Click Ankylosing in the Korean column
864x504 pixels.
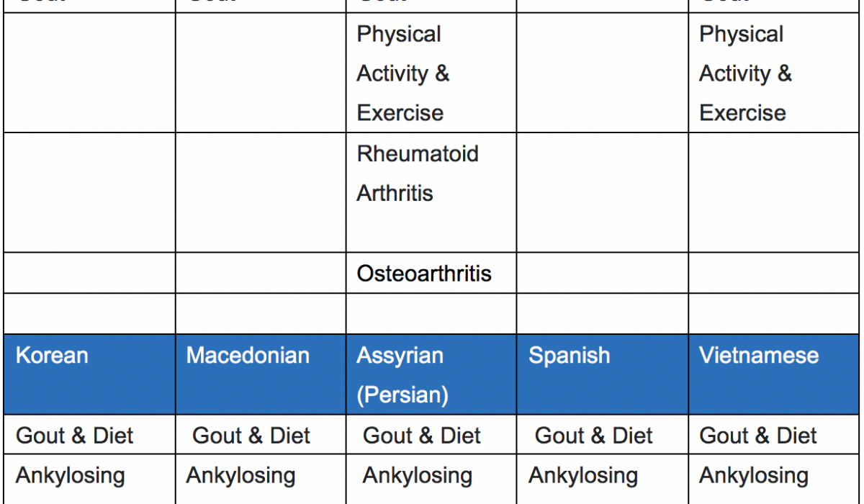70,476
